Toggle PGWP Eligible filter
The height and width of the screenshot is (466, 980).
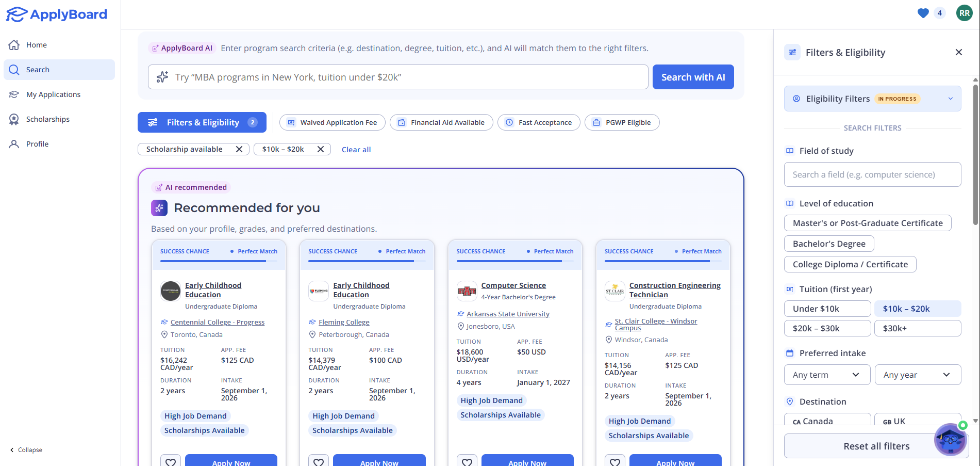[622, 122]
